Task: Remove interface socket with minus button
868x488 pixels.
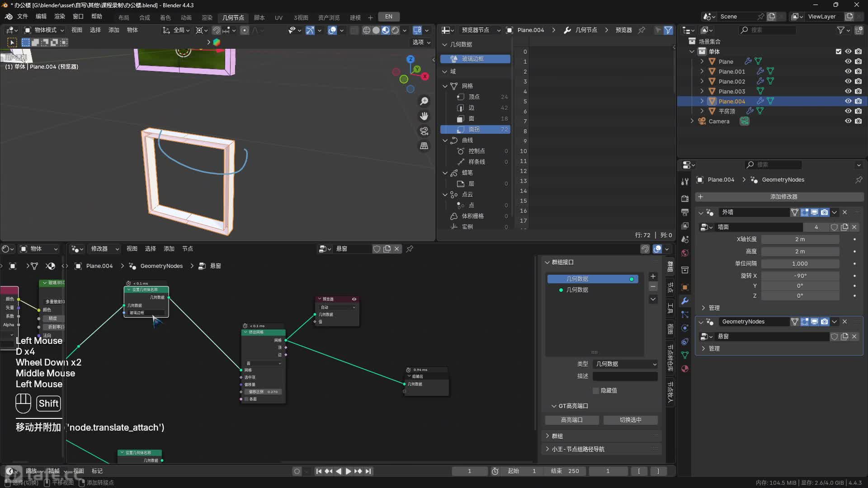Action: [653, 286]
